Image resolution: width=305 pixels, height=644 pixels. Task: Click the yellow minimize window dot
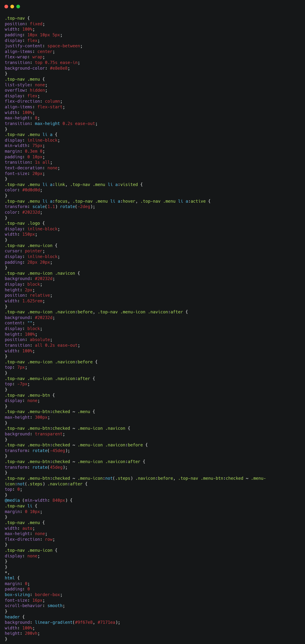[x=12, y=7]
